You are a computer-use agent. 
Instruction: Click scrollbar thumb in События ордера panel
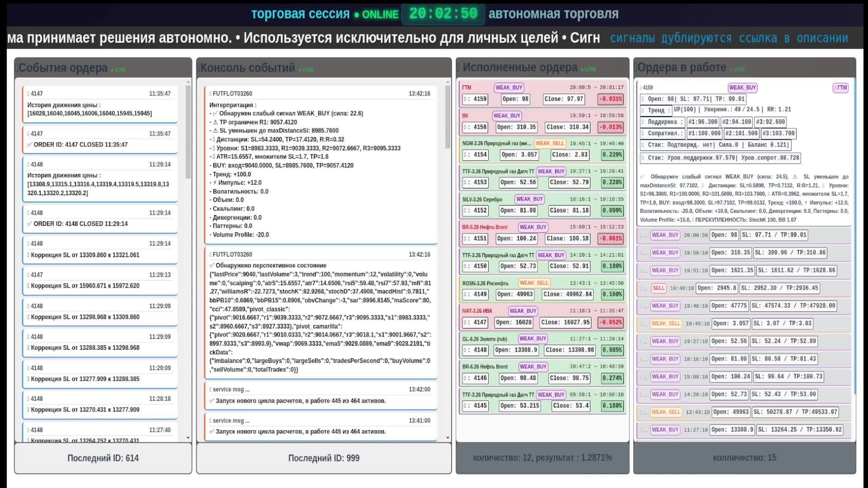188,131
